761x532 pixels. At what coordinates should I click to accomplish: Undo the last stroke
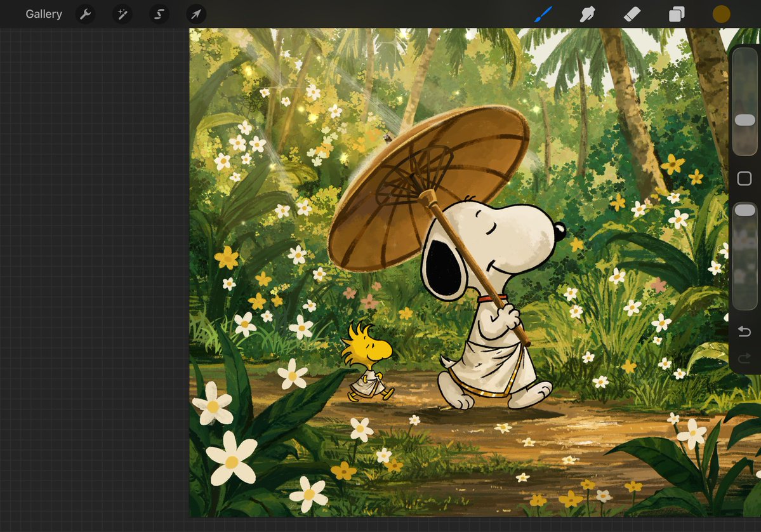[744, 331]
